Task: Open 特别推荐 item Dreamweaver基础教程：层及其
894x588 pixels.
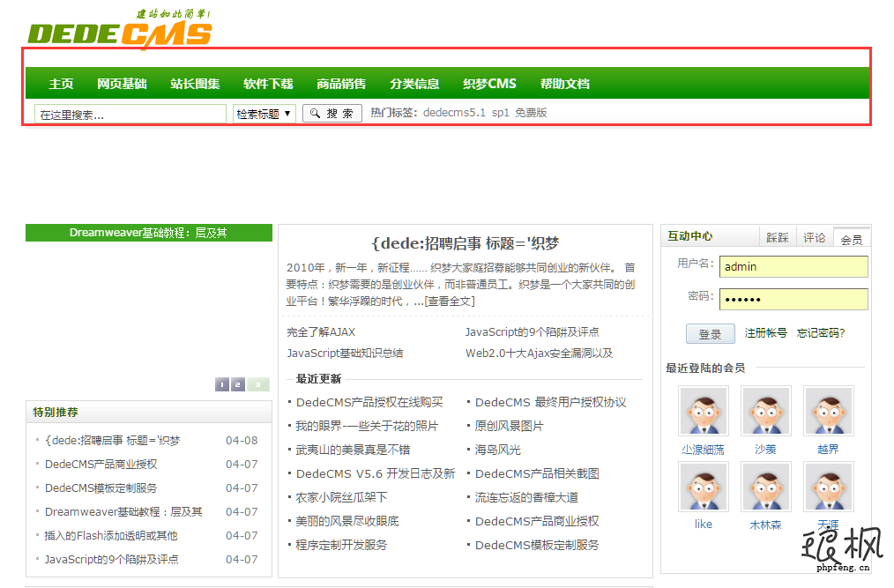Action: click(x=123, y=511)
